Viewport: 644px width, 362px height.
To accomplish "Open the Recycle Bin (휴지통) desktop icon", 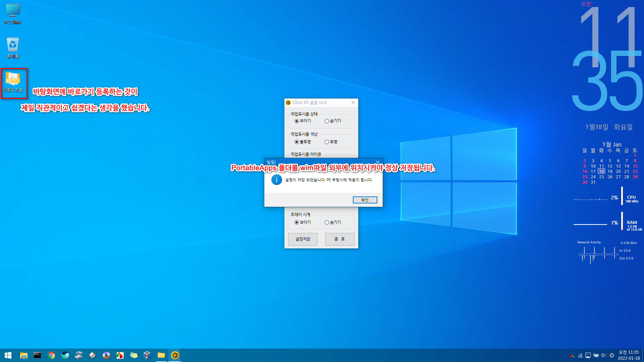I will pos(13,48).
